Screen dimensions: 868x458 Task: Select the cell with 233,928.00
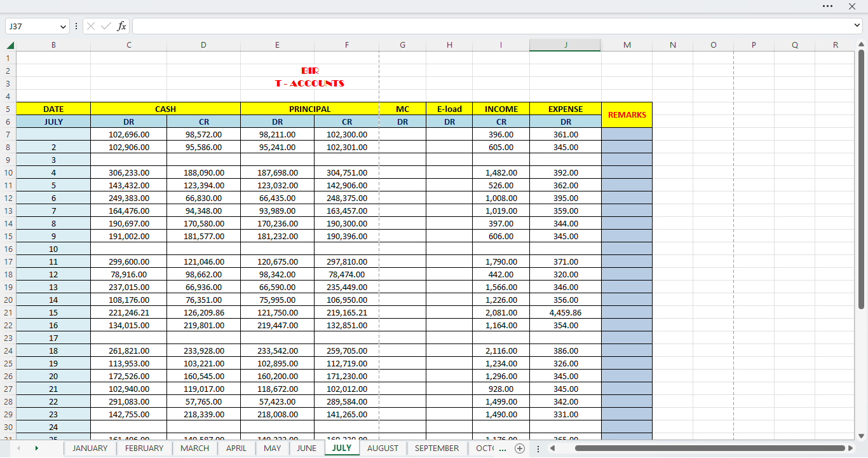point(204,350)
